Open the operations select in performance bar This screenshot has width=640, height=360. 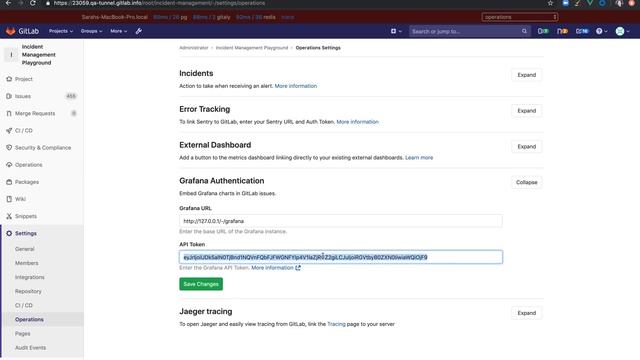click(x=520, y=17)
